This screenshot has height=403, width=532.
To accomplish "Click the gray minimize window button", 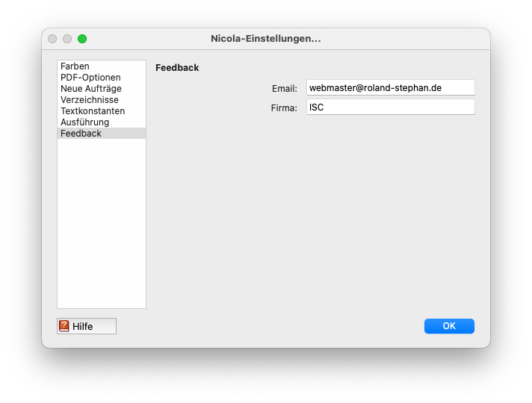I will pyautogui.click(x=67, y=39).
